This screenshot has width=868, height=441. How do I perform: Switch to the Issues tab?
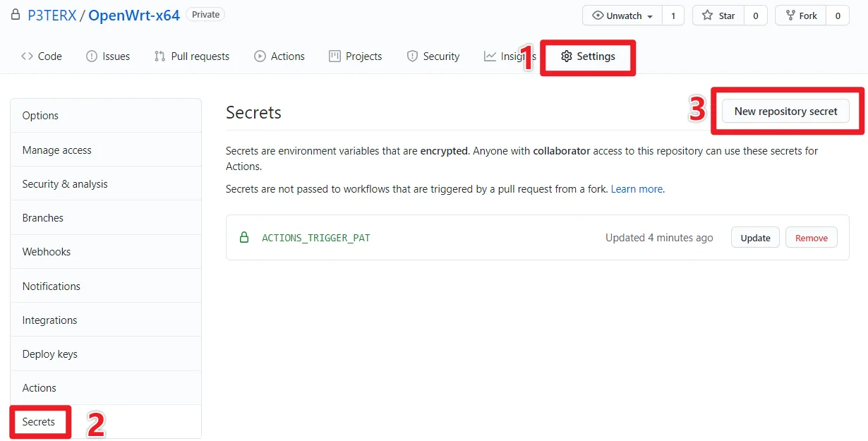coord(108,56)
